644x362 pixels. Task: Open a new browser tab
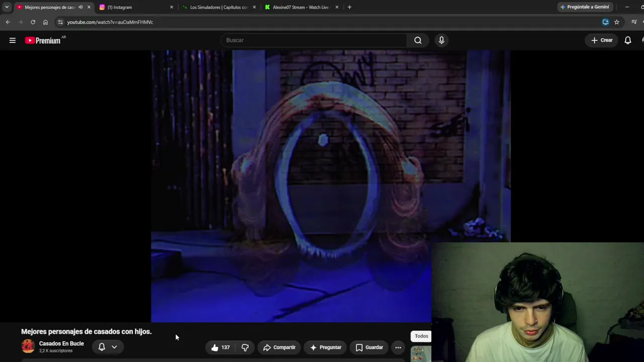coord(349,7)
